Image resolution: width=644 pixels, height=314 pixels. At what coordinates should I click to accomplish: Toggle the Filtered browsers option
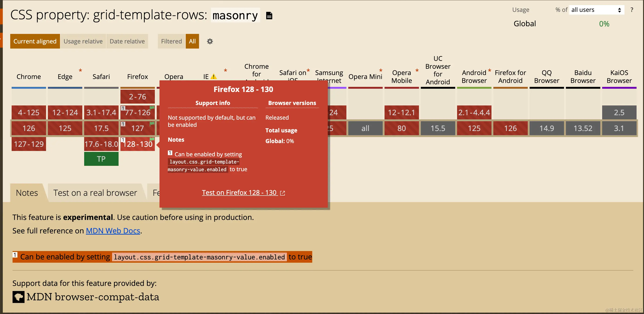pyautogui.click(x=171, y=41)
